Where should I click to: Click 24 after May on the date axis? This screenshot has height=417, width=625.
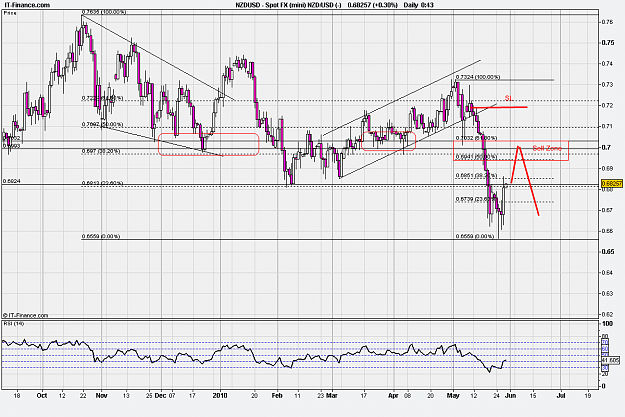(x=497, y=395)
